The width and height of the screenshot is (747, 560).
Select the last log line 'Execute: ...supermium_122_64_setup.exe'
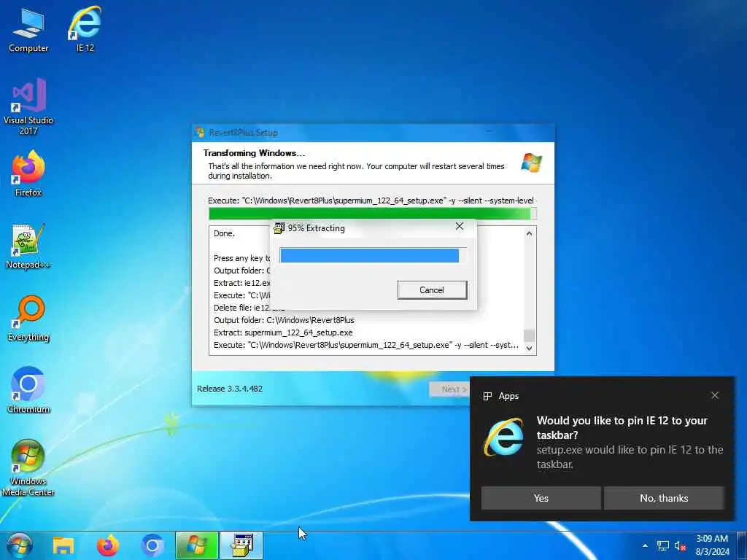tap(366, 345)
